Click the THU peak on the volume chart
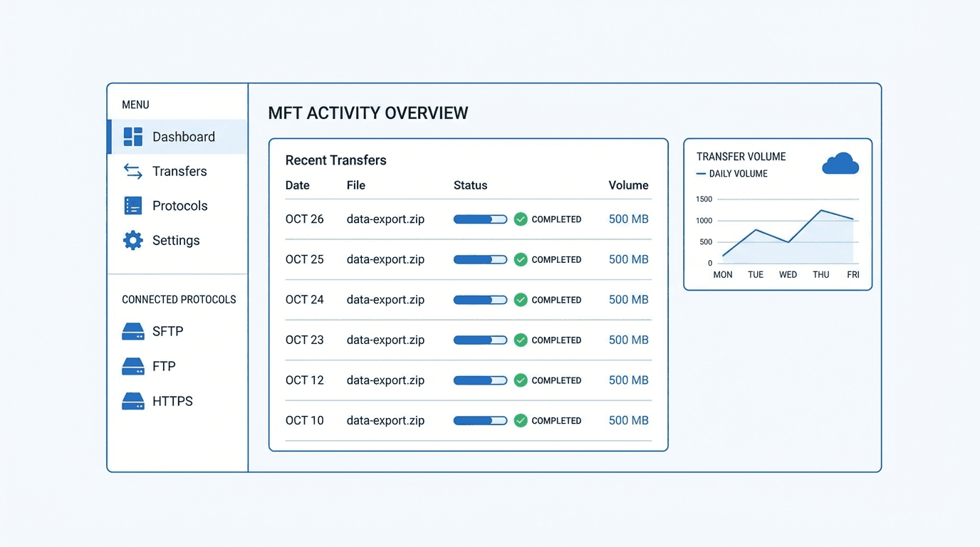 [821, 210]
